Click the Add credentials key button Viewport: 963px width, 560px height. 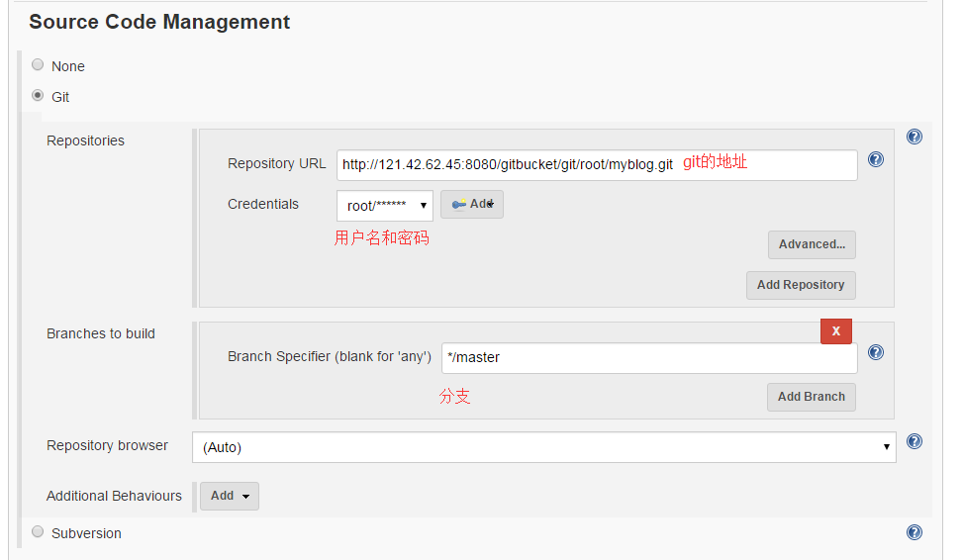(472, 204)
